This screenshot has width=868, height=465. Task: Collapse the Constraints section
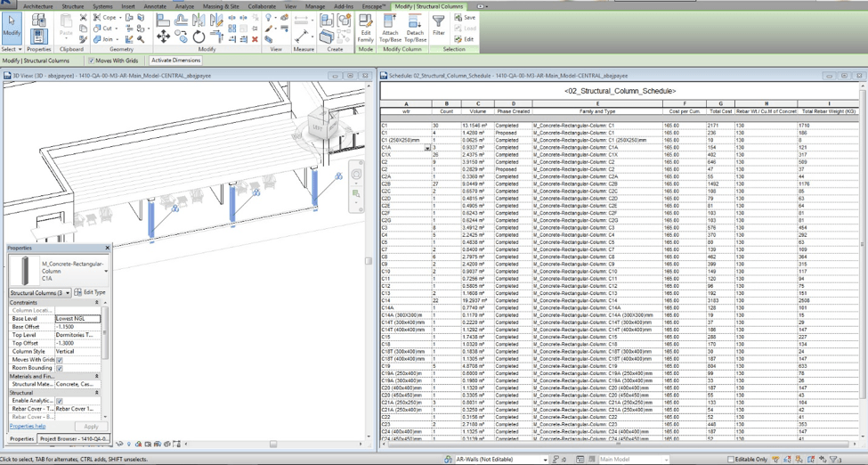point(96,303)
